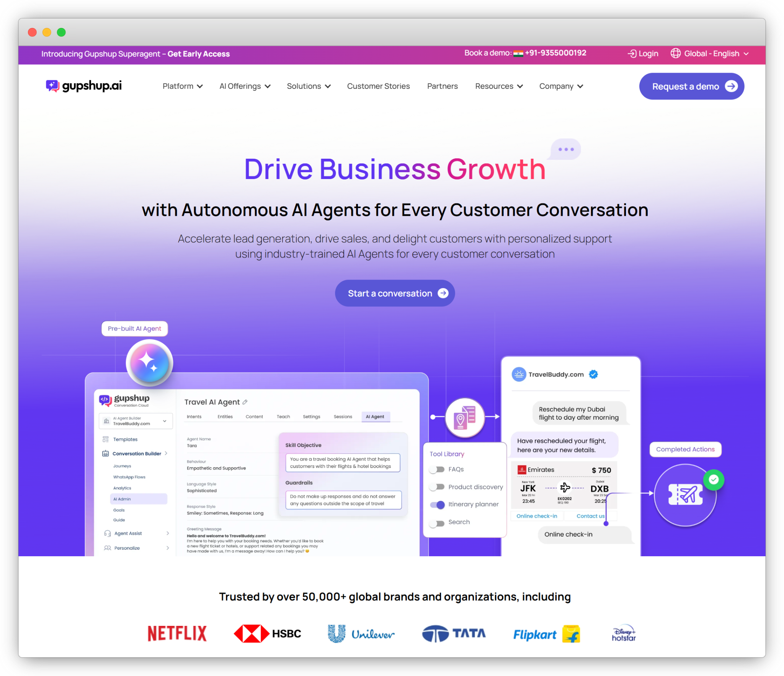Click the Templates sidebar icon
The width and height of the screenshot is (784, 676).
[x=106, y=439]
